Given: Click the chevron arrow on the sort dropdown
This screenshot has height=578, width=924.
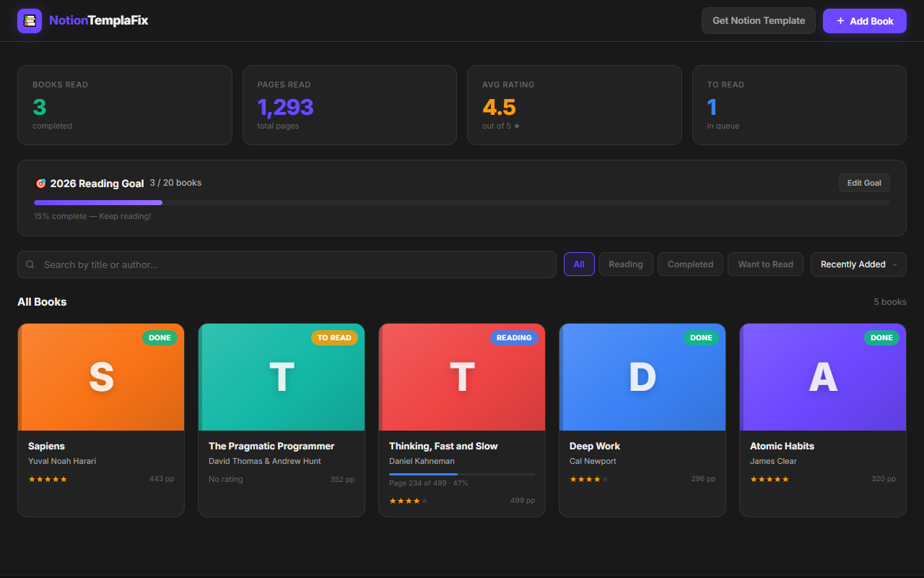Looking at the screenshot, I should pos(895,264).
